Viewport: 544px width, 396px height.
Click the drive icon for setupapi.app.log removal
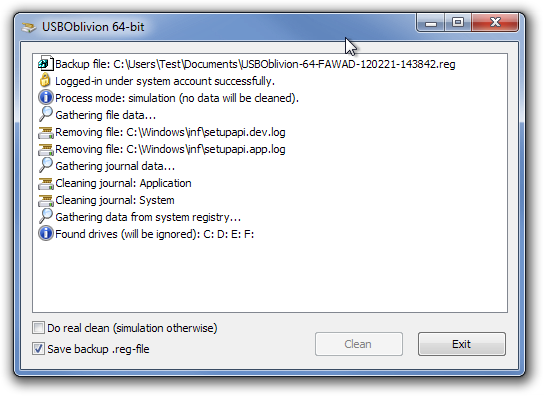[45, 149]
